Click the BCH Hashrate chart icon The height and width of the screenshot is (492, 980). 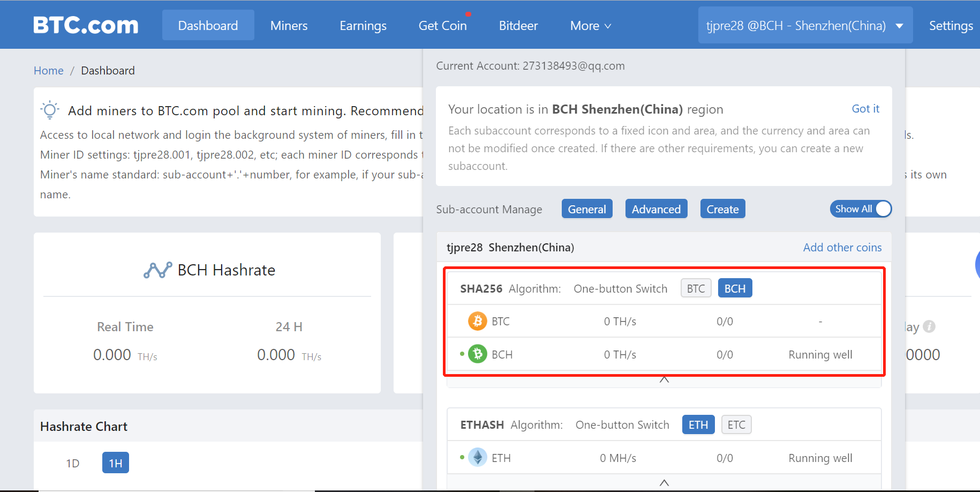(157, 270)
